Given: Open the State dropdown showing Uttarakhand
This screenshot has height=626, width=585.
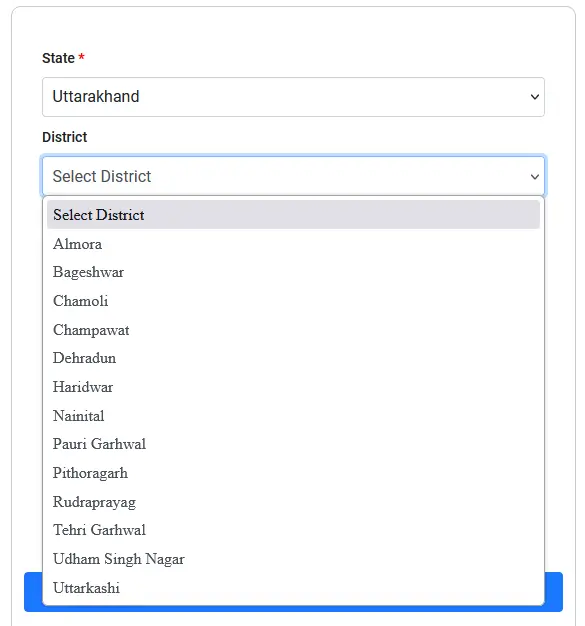Looking at the screenshot, I should tap(293, 97).
